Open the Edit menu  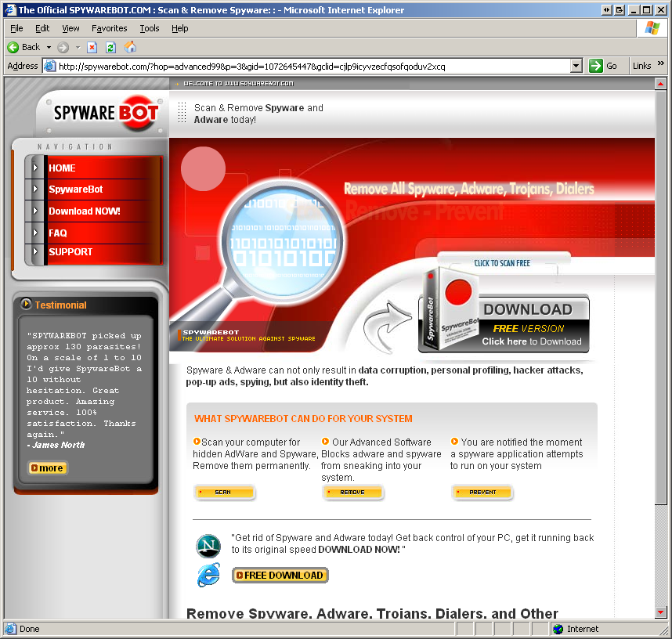pyautogui.click(x=42, y=28)
